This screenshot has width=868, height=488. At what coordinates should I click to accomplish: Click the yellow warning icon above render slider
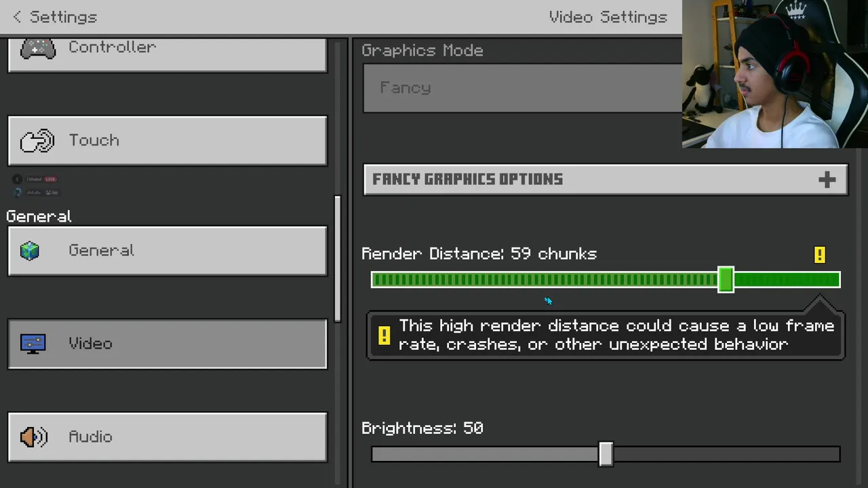coord(819,255)
